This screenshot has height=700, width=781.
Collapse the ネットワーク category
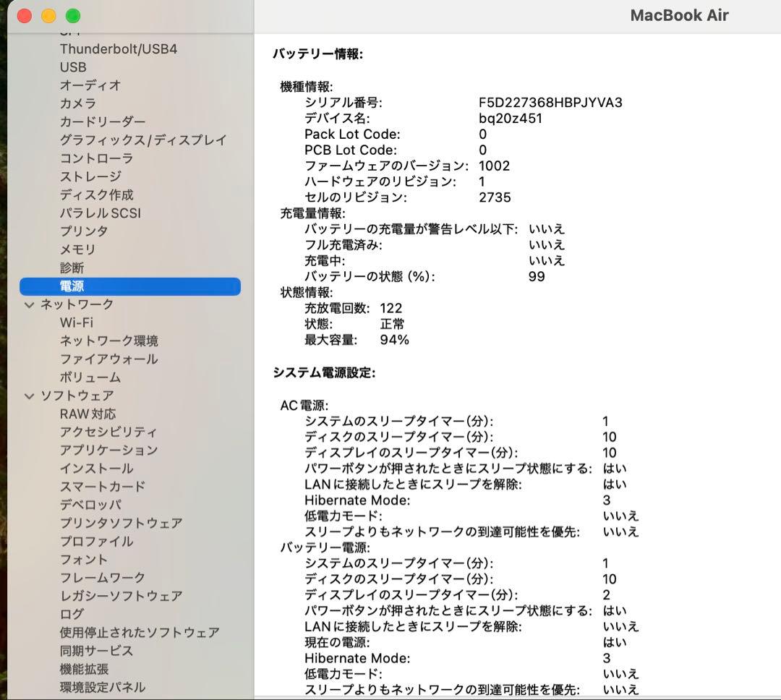tap(29, 304)
